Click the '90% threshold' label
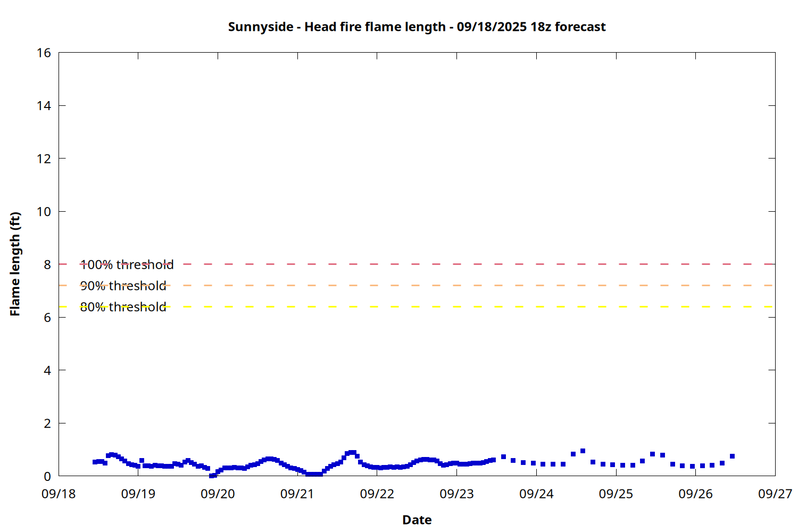Image resolution: width=798 pixels, height=532 pixels. coord(123,286)
